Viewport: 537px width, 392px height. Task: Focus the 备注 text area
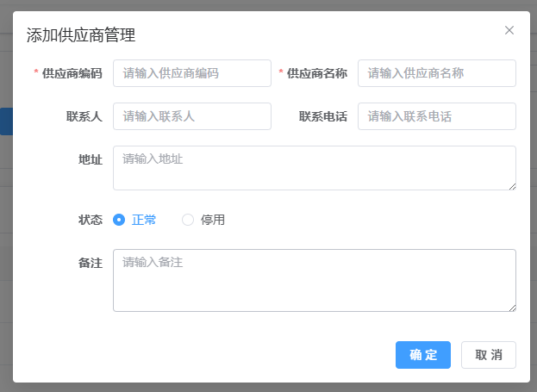(x=314, y=280)
